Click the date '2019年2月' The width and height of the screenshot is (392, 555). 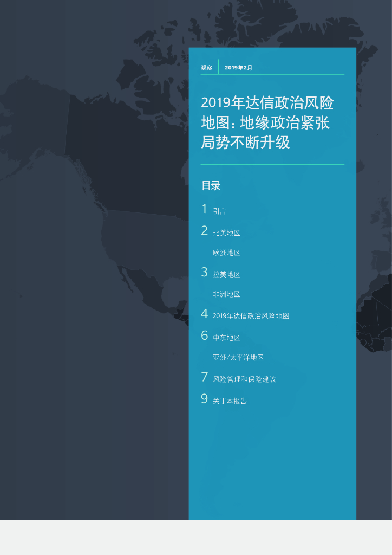pyautogui.click(x=239, y=68)
